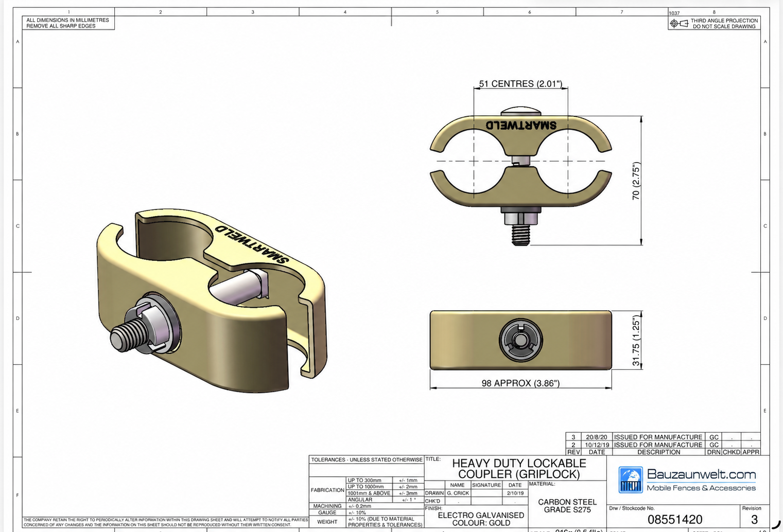Image resolution: width=783 pixels, height=532 pixels.
Task: Select the '31.75 (1.25")' width dimension
Action: tap(636, 340)
